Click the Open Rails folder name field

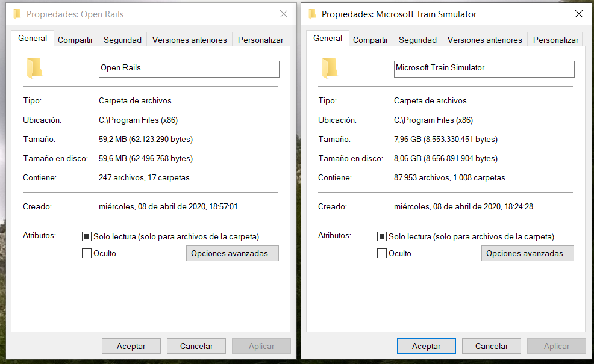pos(189,69)
